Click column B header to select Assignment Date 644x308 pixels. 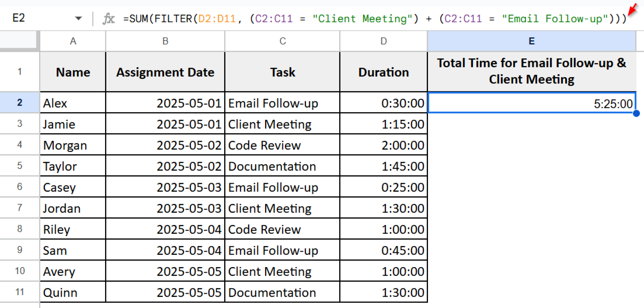165,41
